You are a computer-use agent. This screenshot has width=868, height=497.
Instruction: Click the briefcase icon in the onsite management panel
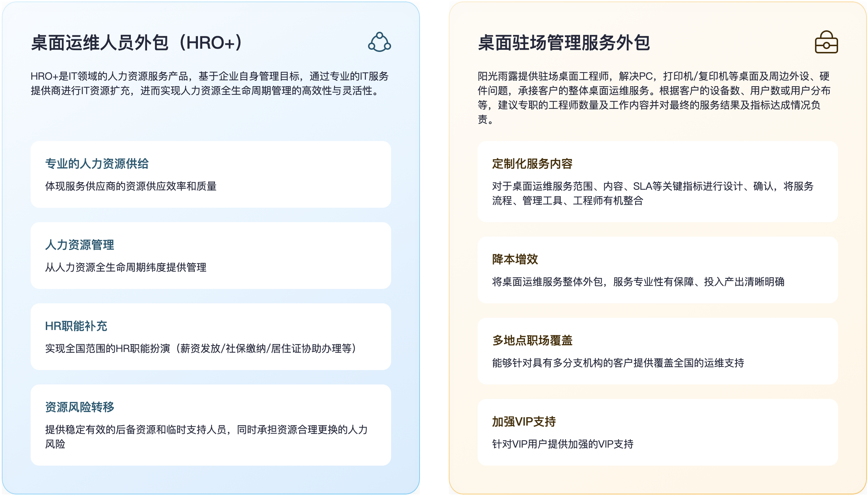pyautogui.click(x=826, y=42)
